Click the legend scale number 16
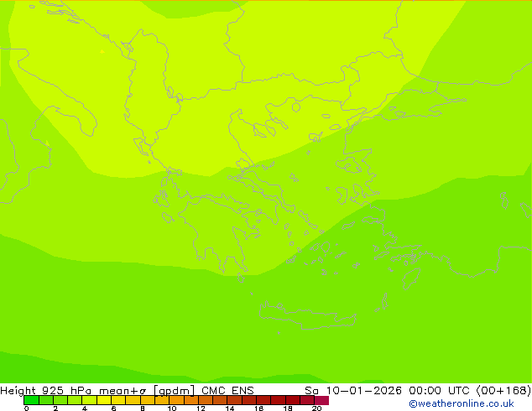This screenshot has height=411, width=532. tap(259, 408)
